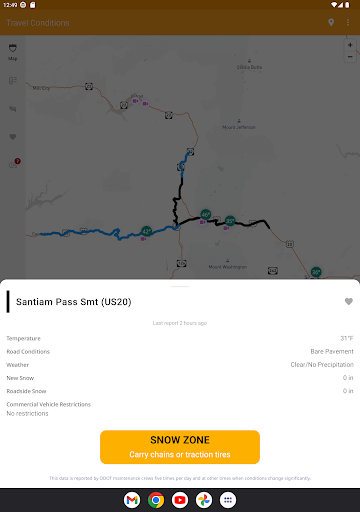Open the list view icon in the side rail

click(13, 80)
